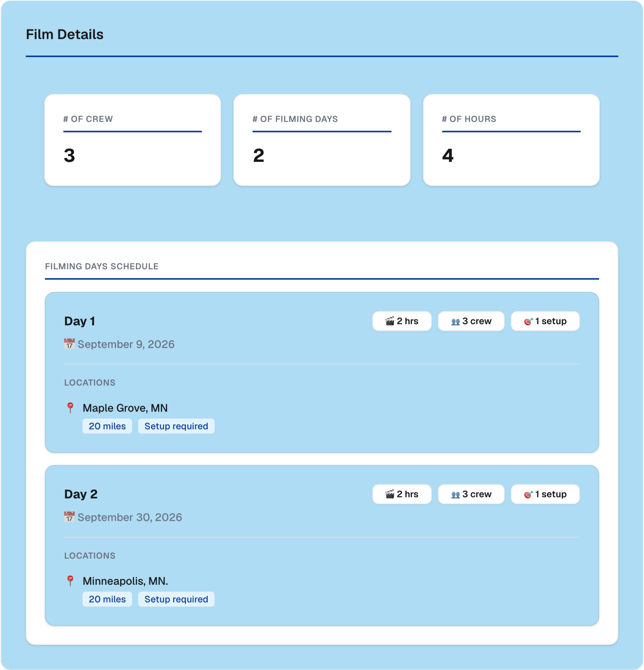The image size is (644, 670).
Task: Click the target icon in Day 2's setup badge
Action: click(528, 495)
